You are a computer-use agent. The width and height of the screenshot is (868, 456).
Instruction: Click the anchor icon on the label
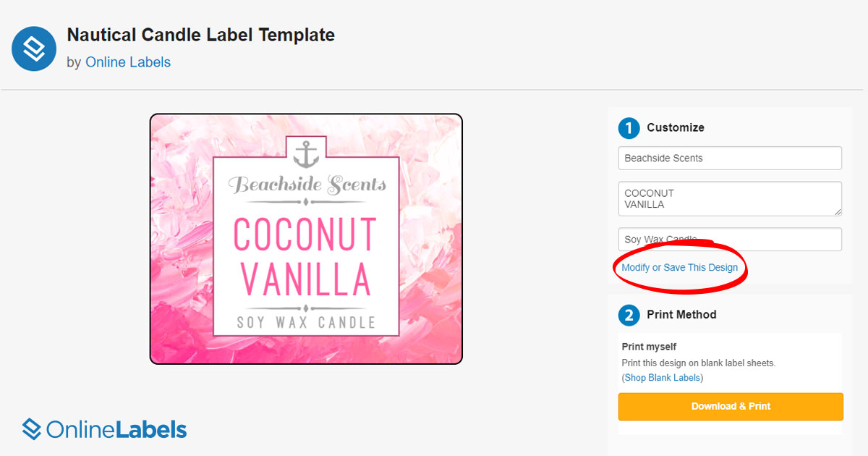tap(306, 154)
